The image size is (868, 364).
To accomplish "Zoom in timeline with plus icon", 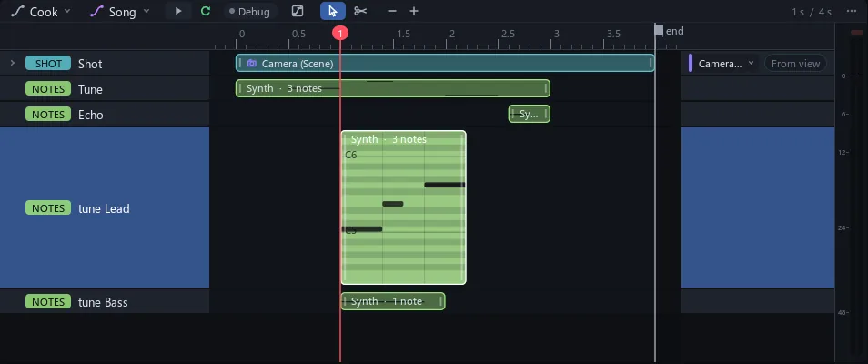I will click(x=413, y=11).
